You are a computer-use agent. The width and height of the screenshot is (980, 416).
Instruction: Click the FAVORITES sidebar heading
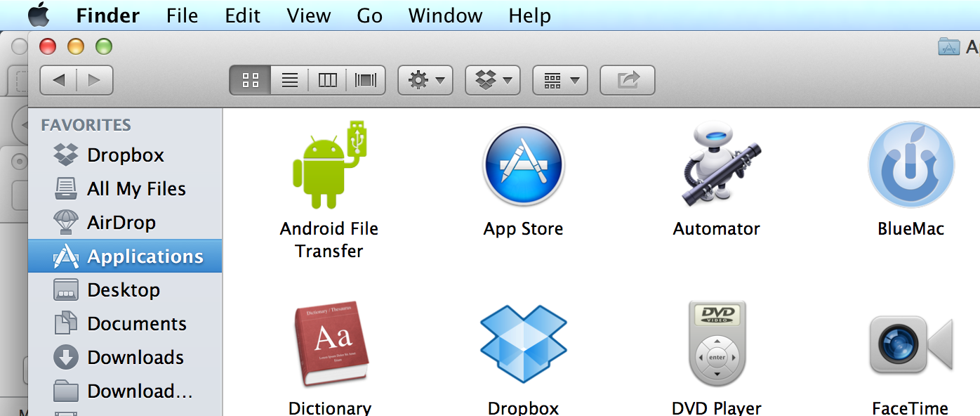tap(86, 125)
